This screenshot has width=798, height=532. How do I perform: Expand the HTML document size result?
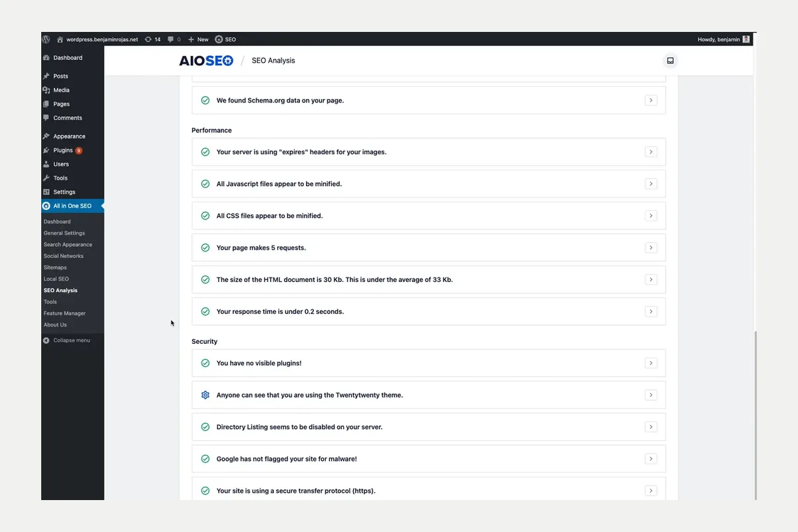tap(651, 279)
